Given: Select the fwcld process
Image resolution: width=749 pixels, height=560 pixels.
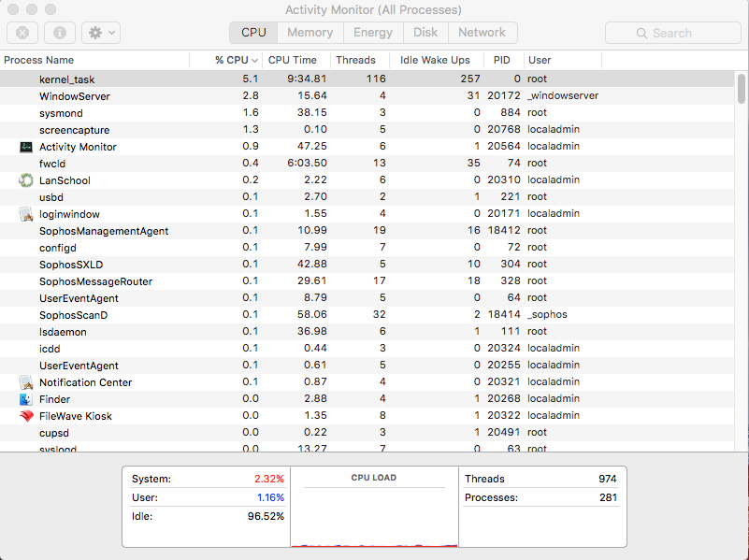Looking at the screenshot, I should [367, 164].
